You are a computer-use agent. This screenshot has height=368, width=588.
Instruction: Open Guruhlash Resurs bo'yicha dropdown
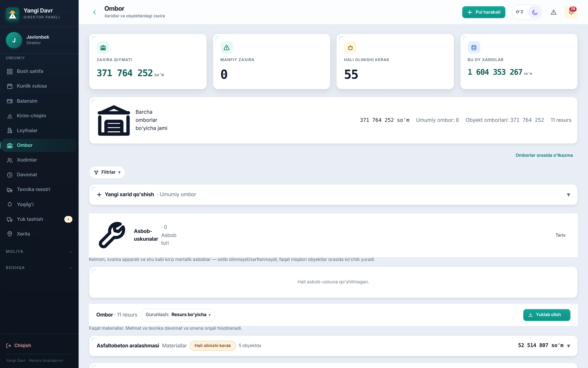pyautogui.click(x=178, y=315)
